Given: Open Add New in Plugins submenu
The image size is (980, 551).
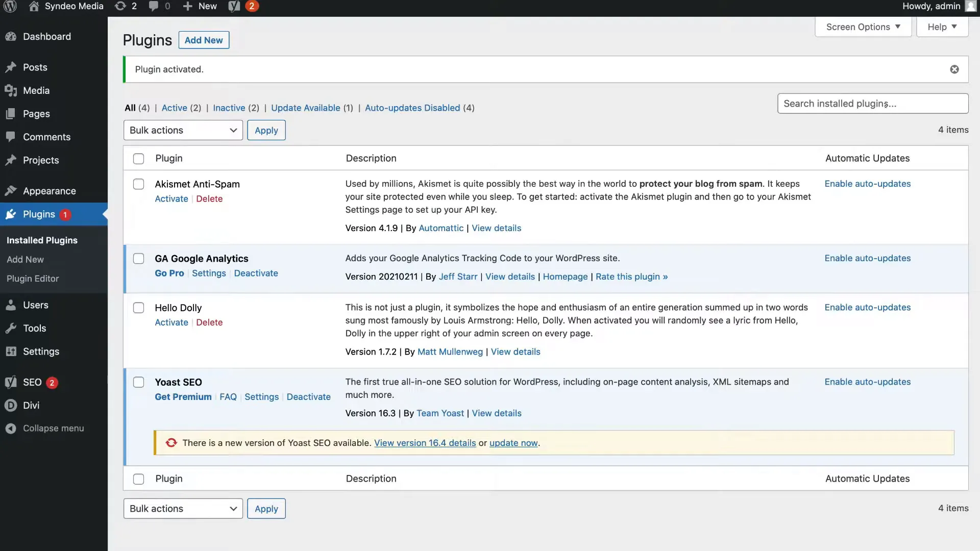Looking at the screenshot, I should pos(25,259).
